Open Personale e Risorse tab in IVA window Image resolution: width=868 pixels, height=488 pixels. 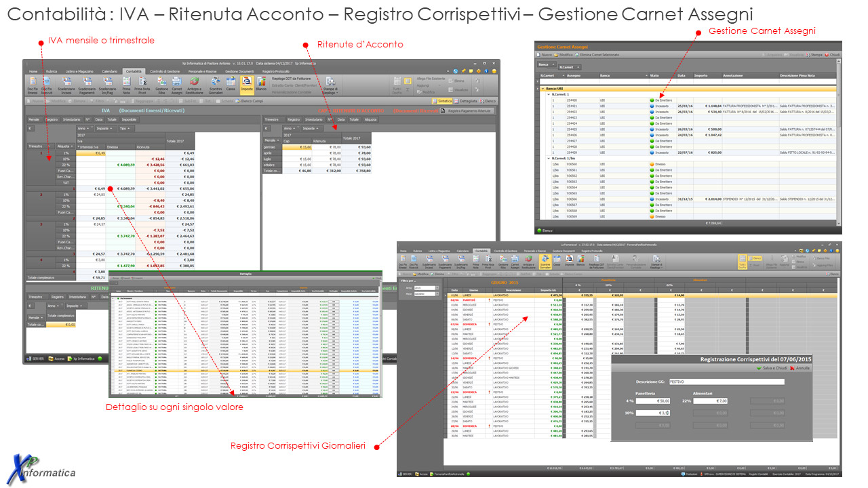coord(202,72)
